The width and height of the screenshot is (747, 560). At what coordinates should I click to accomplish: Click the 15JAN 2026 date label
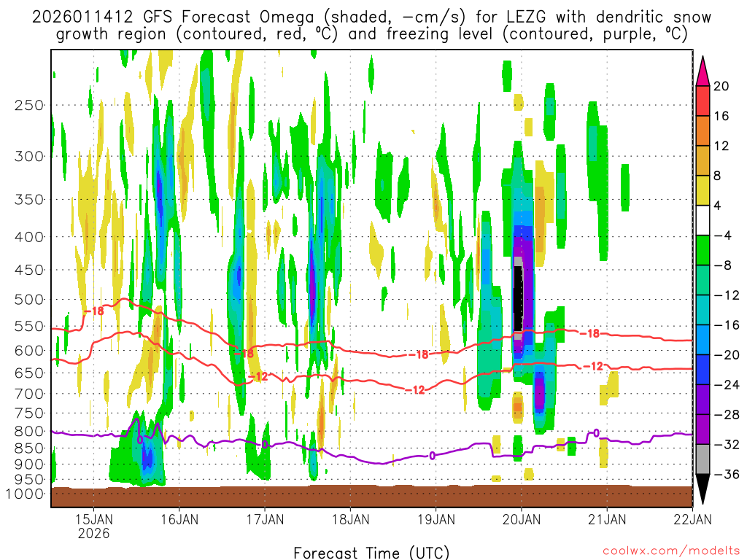tap(94, 526)
